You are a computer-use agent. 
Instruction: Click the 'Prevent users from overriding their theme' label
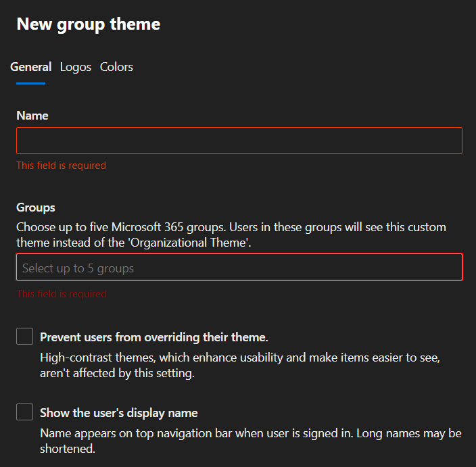click(x=153, y=337)
